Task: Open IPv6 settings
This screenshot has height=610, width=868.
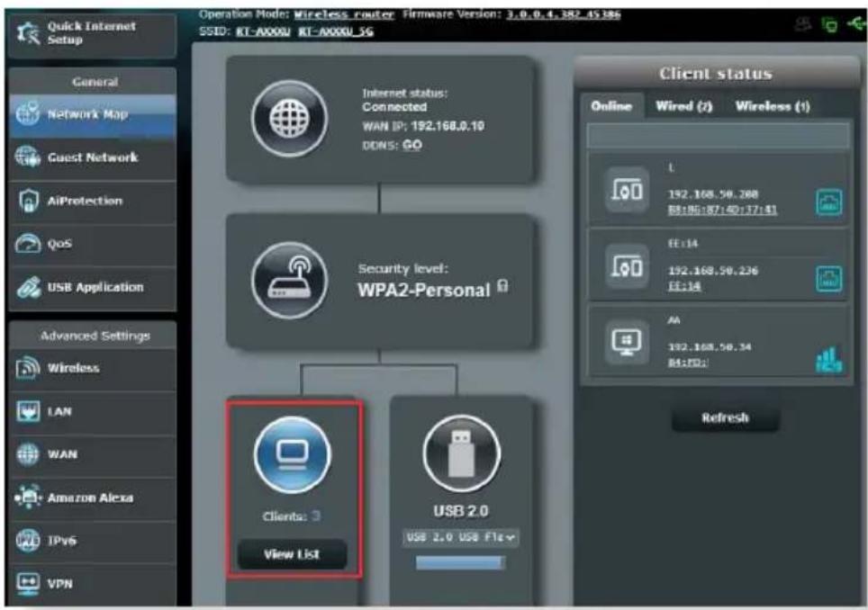Action: point(93,542)
